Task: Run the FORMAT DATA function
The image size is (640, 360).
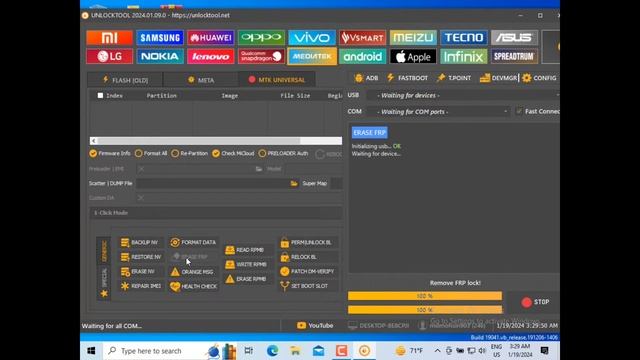Action: pos(193,242)
